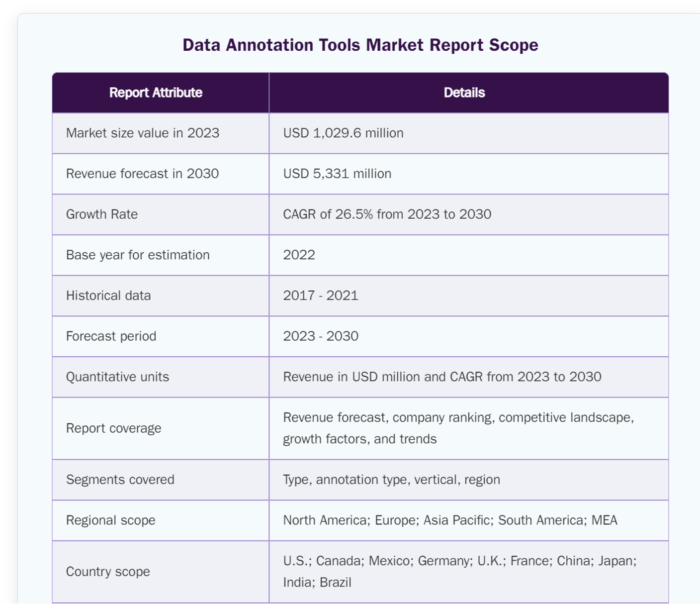Select the Regional scope details listing North America
The image size is (700, 604).
[x=450, y=520]
